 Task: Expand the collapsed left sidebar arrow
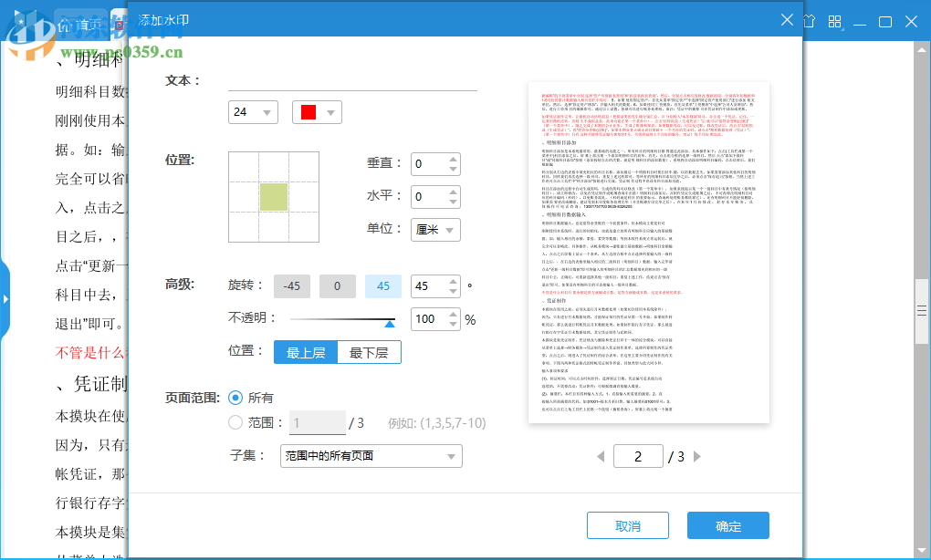pos(6,301)
